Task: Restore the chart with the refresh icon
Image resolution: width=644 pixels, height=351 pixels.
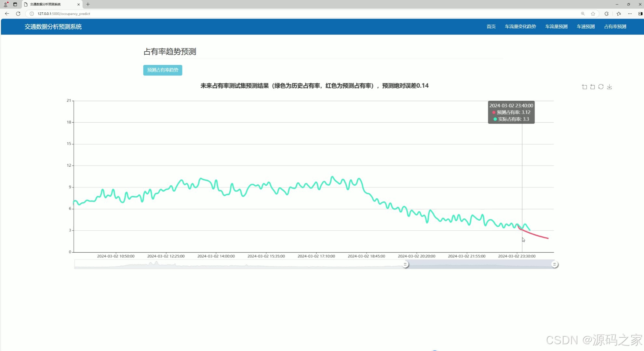Action: [601, 87]
